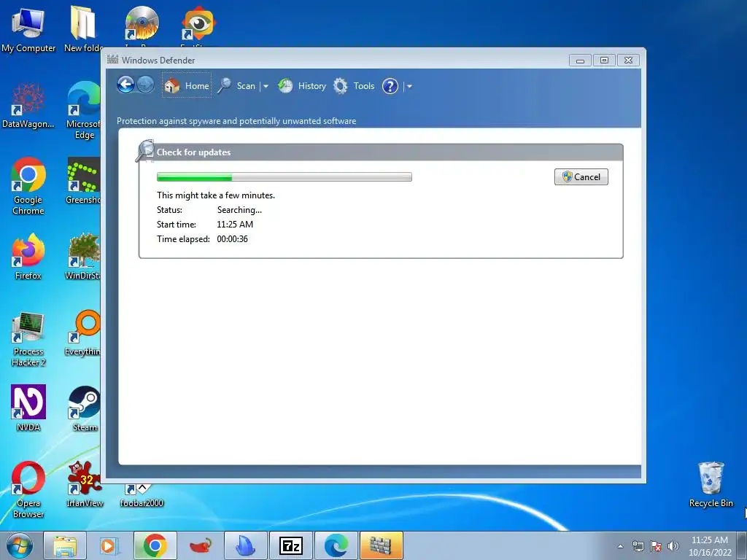Select the WinDirStat desktop shortcut
The width and height of the screenshot is (747, 560).
[x=84, y=257]
